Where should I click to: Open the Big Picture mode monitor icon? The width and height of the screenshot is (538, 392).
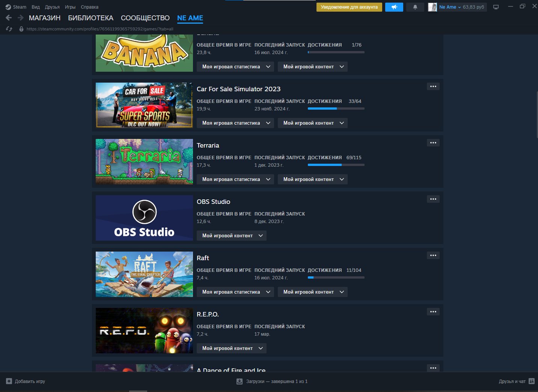click(496, 7)
